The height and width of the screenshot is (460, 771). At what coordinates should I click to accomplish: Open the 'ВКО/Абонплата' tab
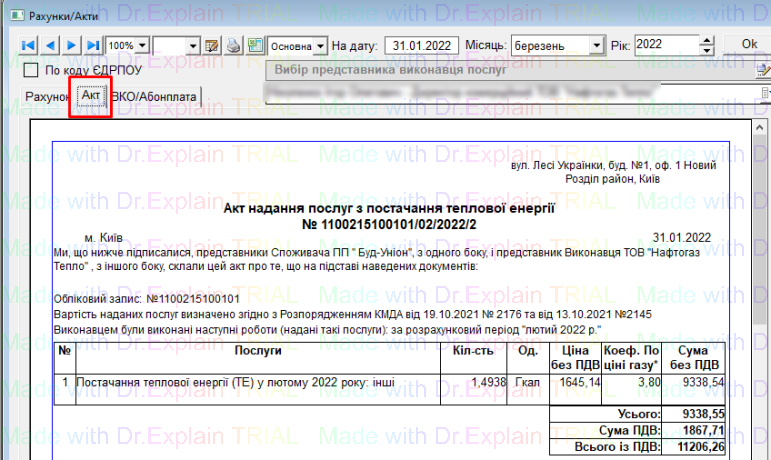tap(155, 96)
